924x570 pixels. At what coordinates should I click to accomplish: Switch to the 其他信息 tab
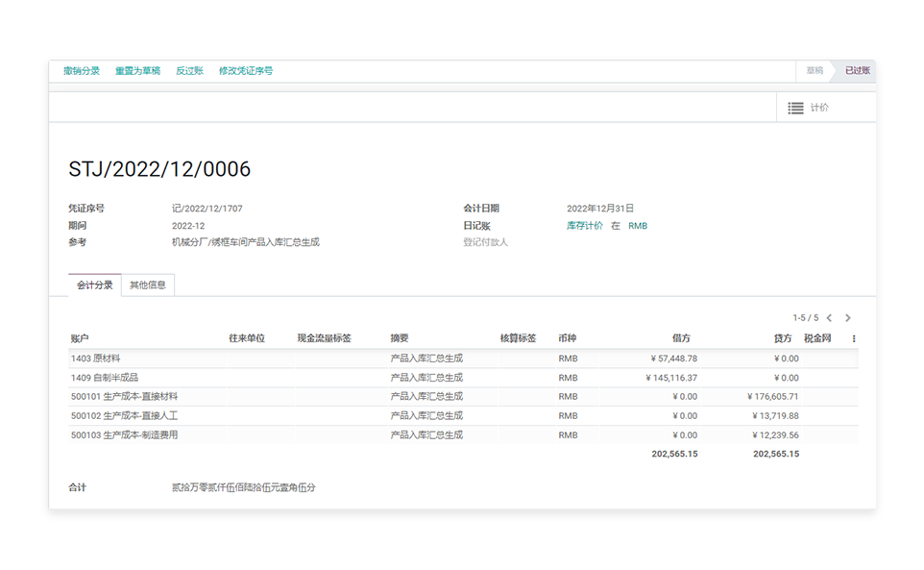[x=148, y=285]
